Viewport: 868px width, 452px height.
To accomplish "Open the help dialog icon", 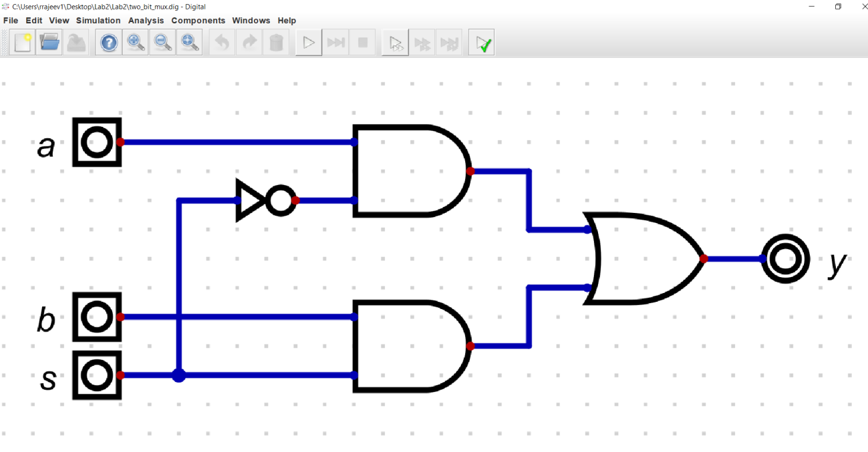I will (109, 43).
